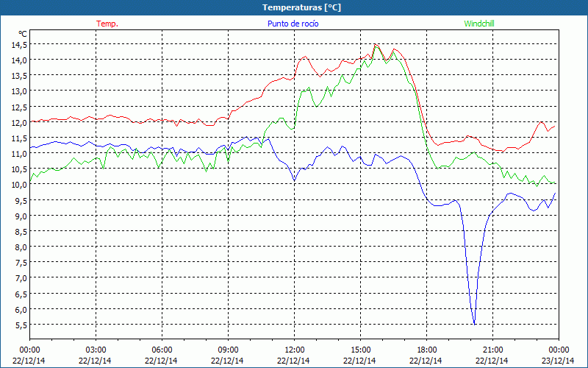Click the green Windchill legend label

pyautogui.click(x=479, y=24)
